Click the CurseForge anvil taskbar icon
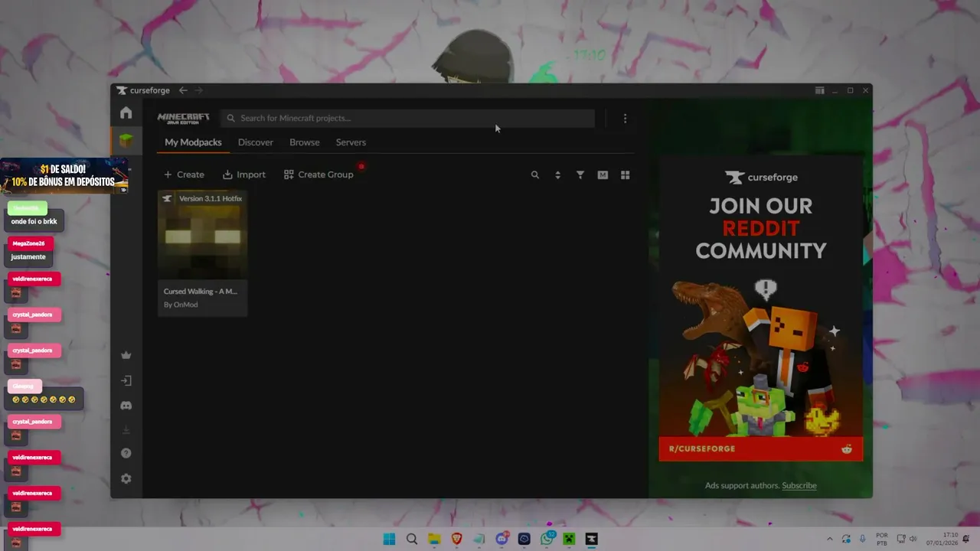 (591, 539)
